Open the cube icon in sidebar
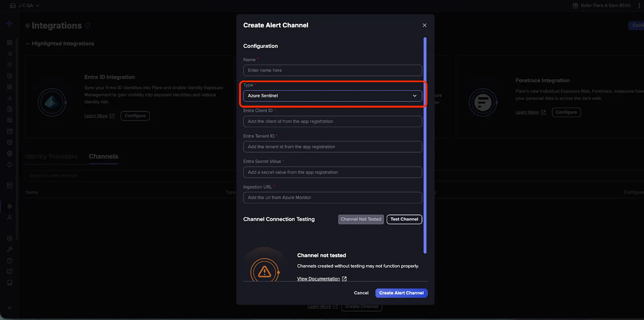The height and width of the screenshot is (320, 644). tap(10, 142)
